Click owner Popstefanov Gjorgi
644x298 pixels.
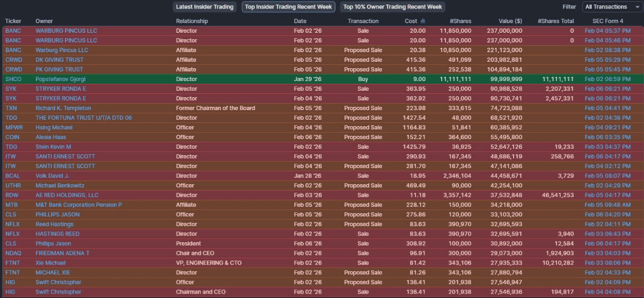tap(61, 79)
